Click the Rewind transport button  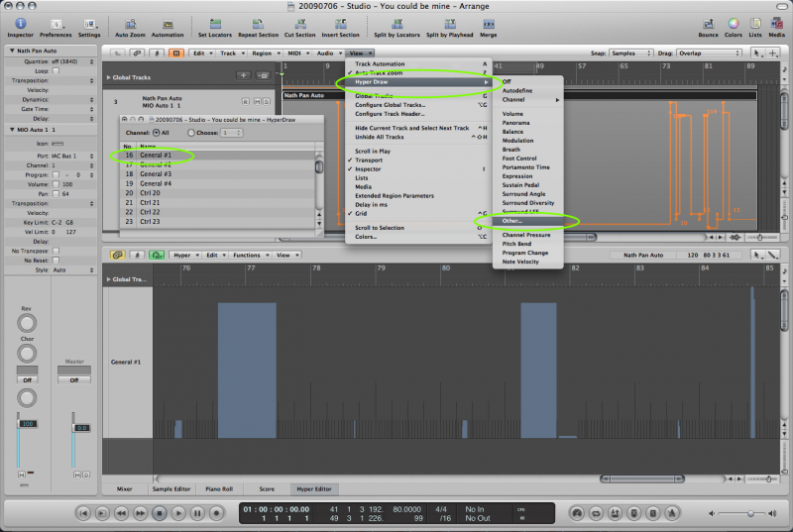pos(121,513)
